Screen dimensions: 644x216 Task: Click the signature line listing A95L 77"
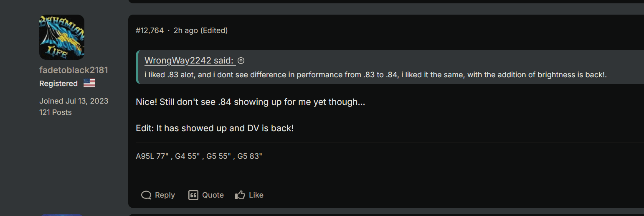(x=199, y=157)
